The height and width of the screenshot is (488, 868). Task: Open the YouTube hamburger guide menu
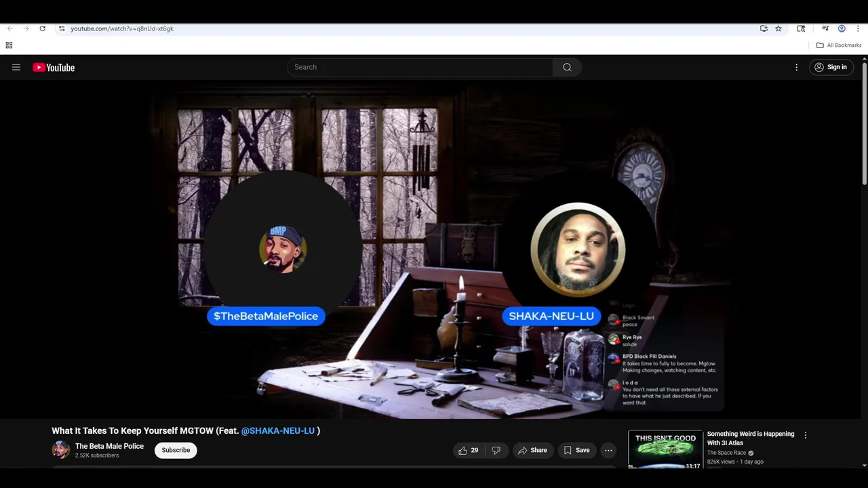pos(16,67)
